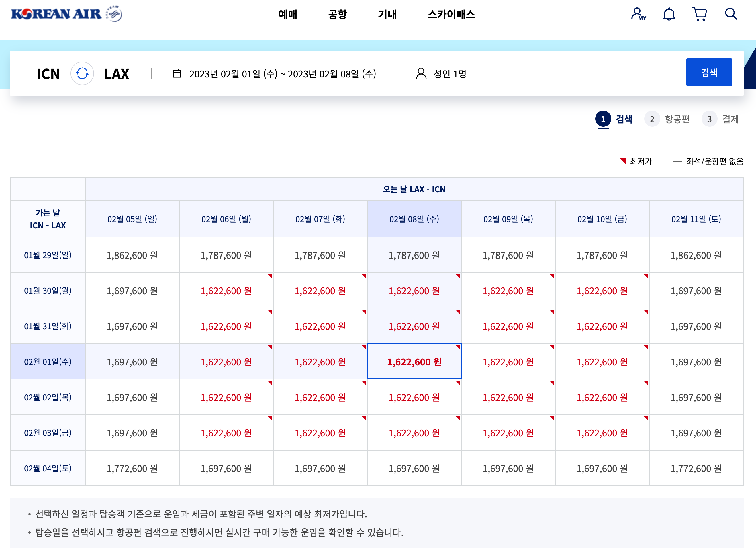The height and width of the screenshot is (556, 756).
Task: Click the Korean Air logo
Action: (x=66, y=14)
